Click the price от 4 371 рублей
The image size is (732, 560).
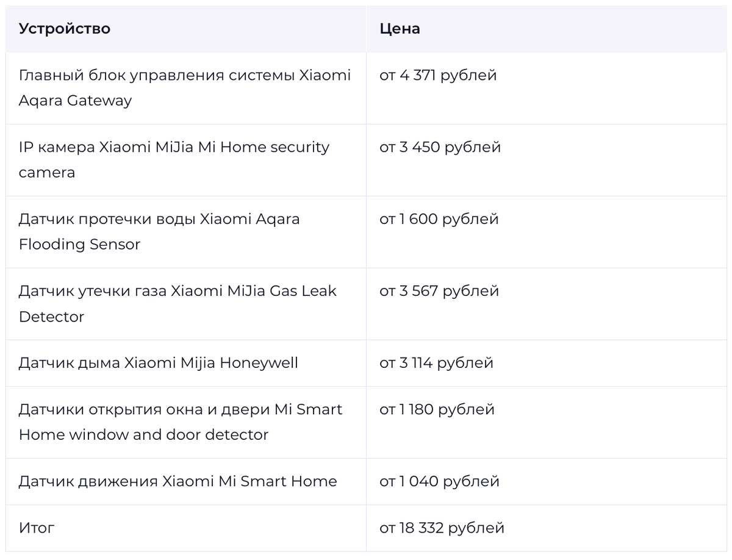pyautogui.click(x=438, y=75)
